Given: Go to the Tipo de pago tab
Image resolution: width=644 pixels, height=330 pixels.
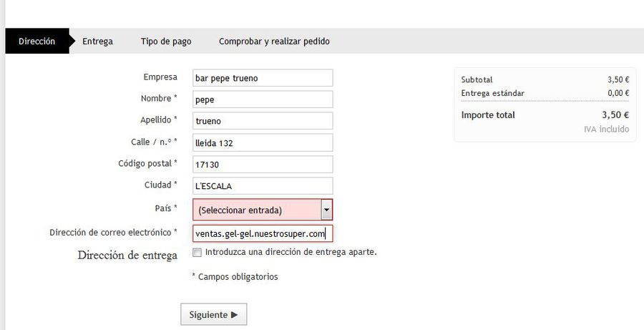Looking at the screenshot, I should (165, 42).
